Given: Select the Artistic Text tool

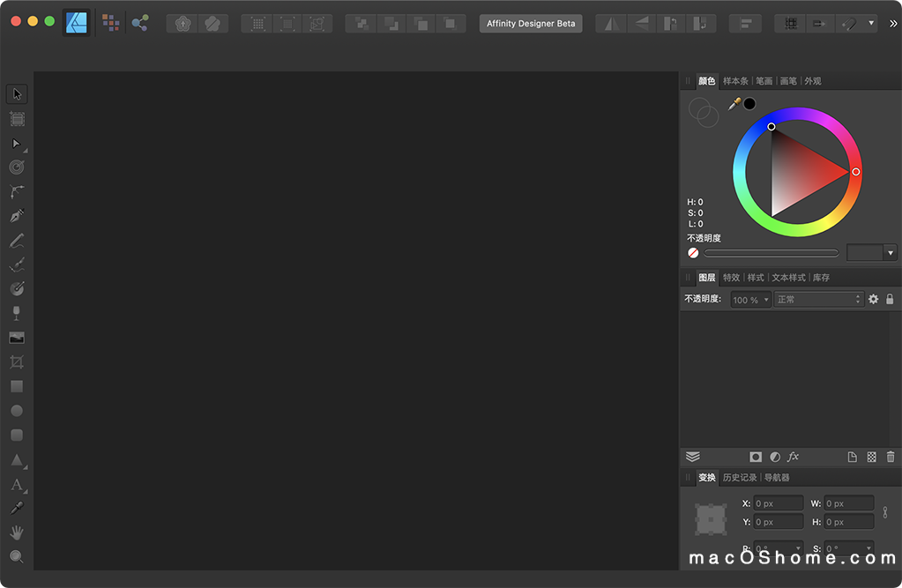Looking at the screenshot, I should pyautogui.click(x=16, y=484).
